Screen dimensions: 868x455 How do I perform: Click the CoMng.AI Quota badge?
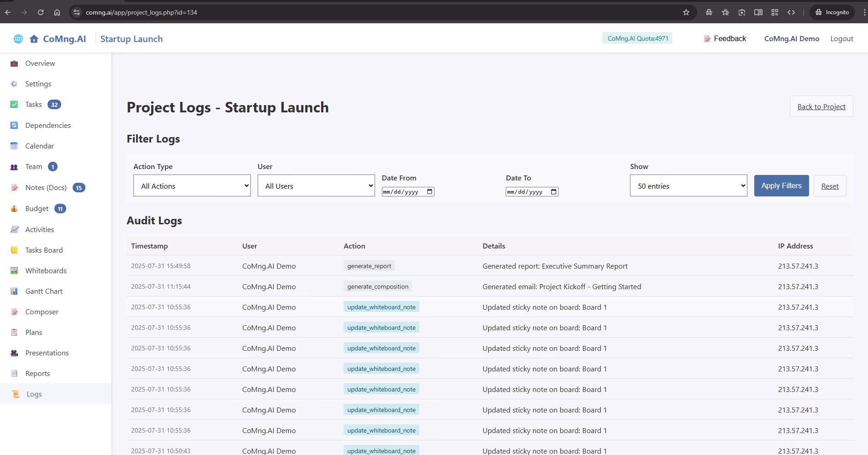tap(637, 38)
